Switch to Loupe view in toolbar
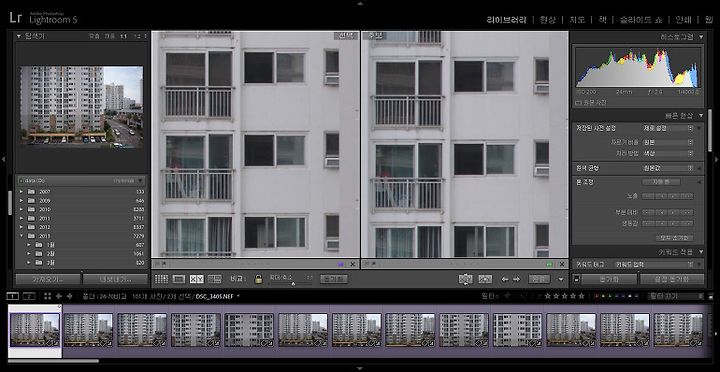 (179, 279)
